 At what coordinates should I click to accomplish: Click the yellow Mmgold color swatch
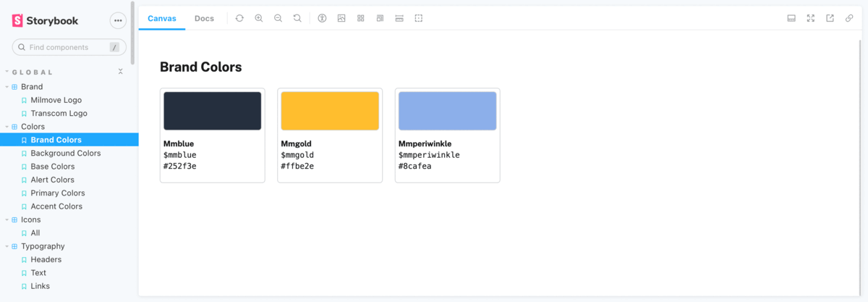point(330,111)
